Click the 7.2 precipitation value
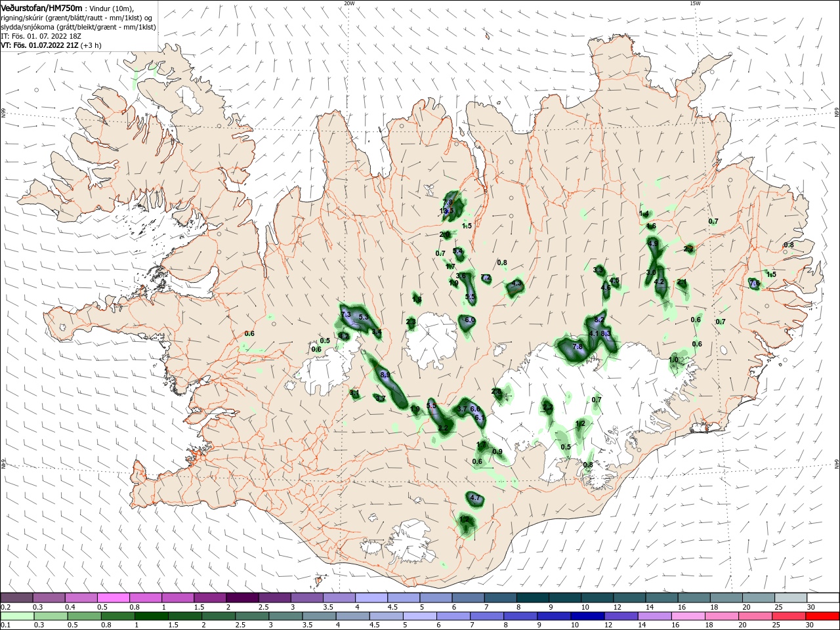The width and height of the screenshot is (840, 630). [486, 278]
